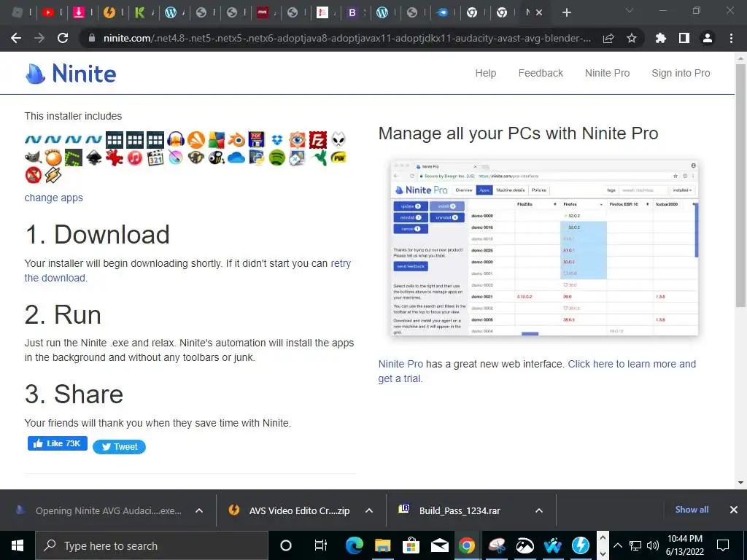Switch to the purple B favicon tab
Screen dimensions: 747x560
coord(352,12)
